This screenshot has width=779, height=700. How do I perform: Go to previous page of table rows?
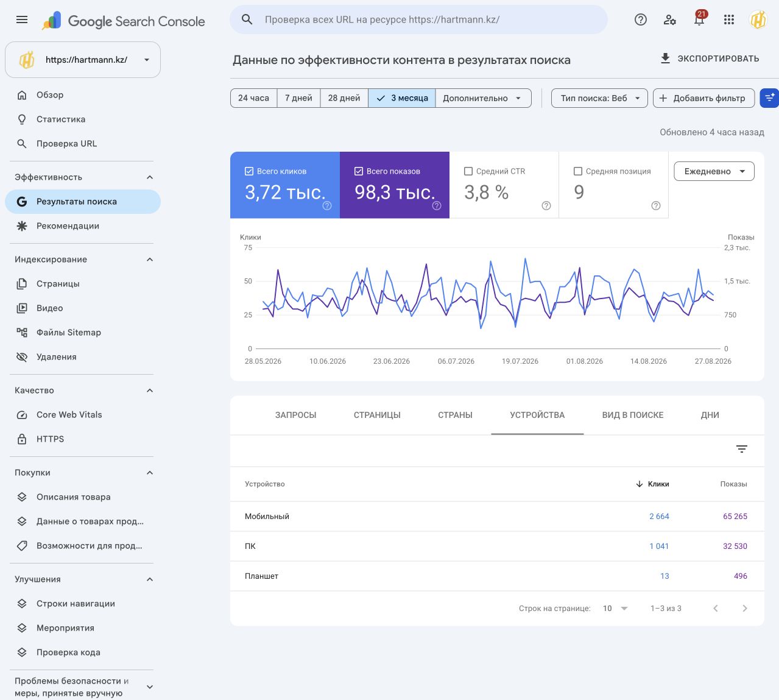tap(716, 608)
